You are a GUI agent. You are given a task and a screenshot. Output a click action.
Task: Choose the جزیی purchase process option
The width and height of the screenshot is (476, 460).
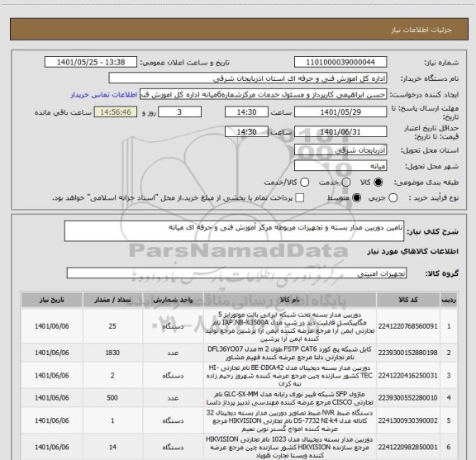(x=393, y=198)
